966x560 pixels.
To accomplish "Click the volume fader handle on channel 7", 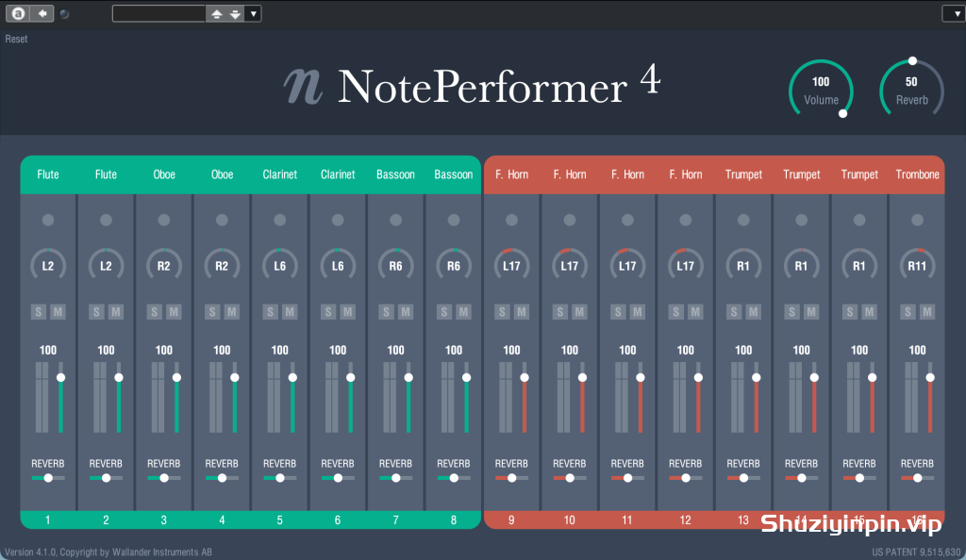I will coord(408,377).
